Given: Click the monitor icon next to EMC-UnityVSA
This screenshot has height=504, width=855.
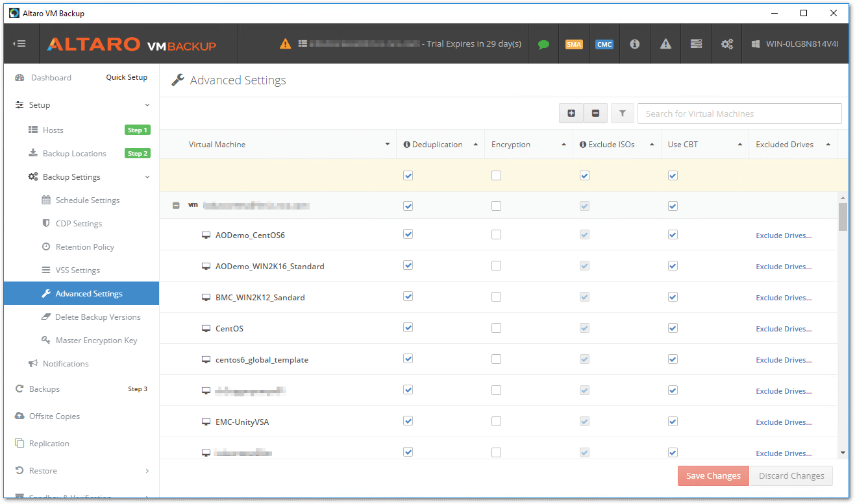Looking at the screenshot, I should pyautogui.click(x=206, y=422).
